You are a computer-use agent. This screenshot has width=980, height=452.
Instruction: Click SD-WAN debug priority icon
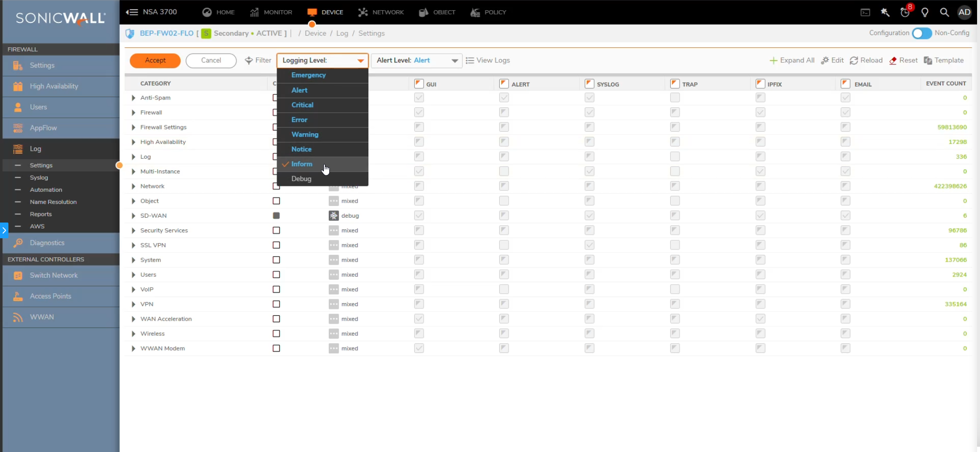click(334, 216)
